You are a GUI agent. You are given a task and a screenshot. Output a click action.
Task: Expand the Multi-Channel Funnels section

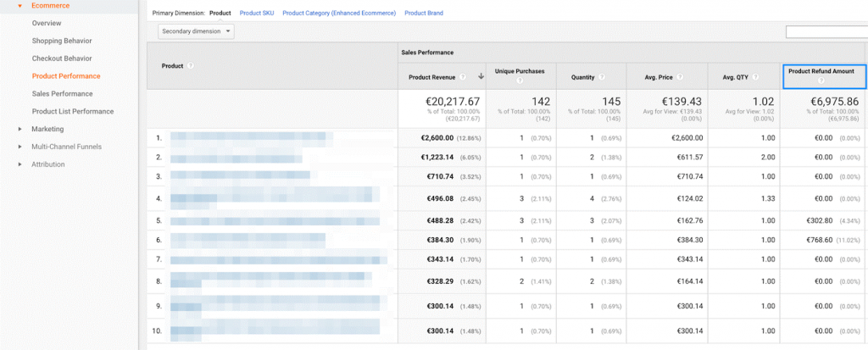point(19,147)
